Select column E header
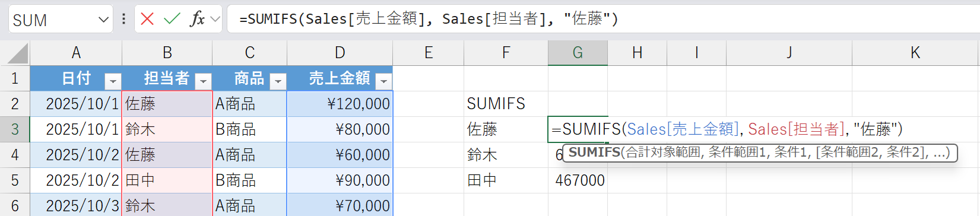Screen dimensions: 980x216 (429, 53)
